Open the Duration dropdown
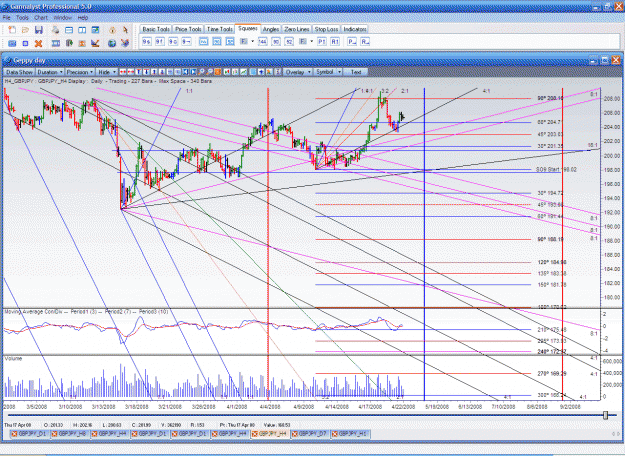 (50, 72)
